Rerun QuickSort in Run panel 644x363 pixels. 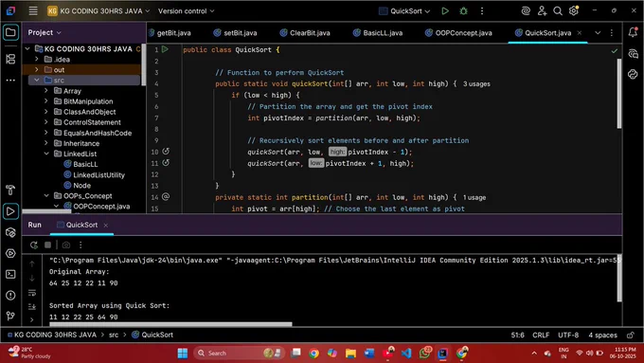(x=34, y=245)
